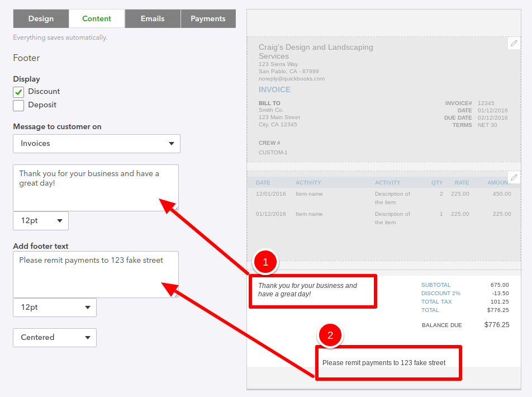
Task: Uncheck the Discount display option
Action: tap(17, 91)
